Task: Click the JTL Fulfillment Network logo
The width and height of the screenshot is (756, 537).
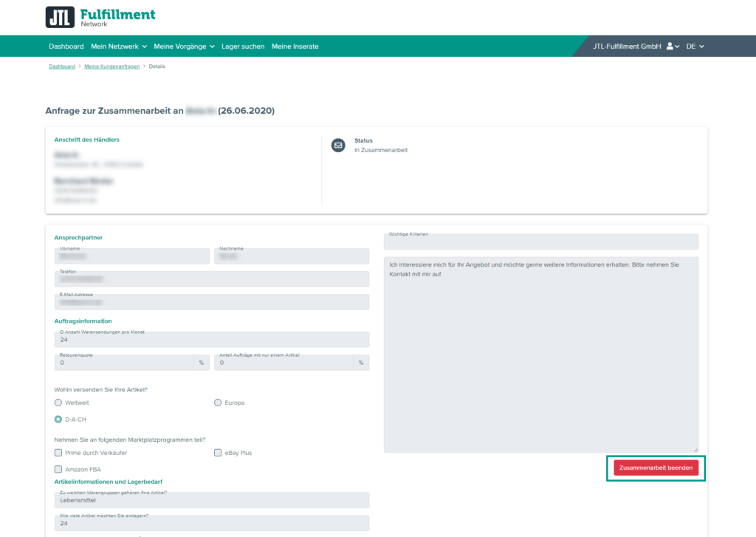Action: (x=100, y=17)
